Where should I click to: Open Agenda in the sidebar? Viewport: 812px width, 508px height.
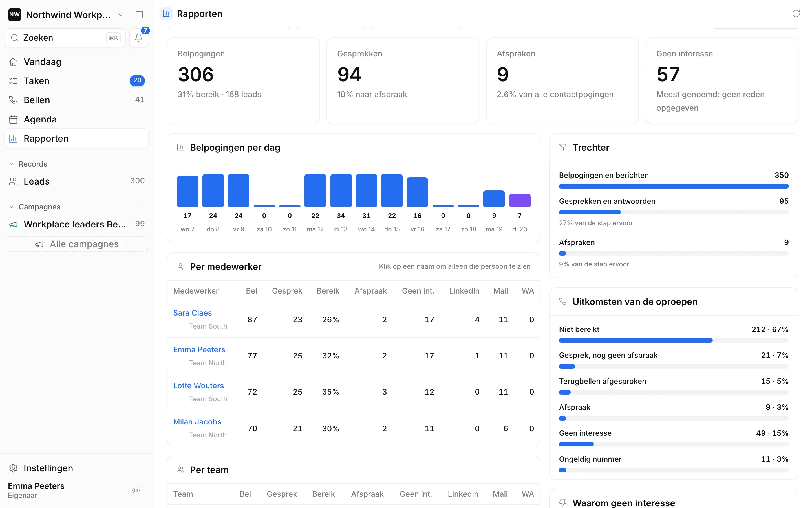point(76,119)
